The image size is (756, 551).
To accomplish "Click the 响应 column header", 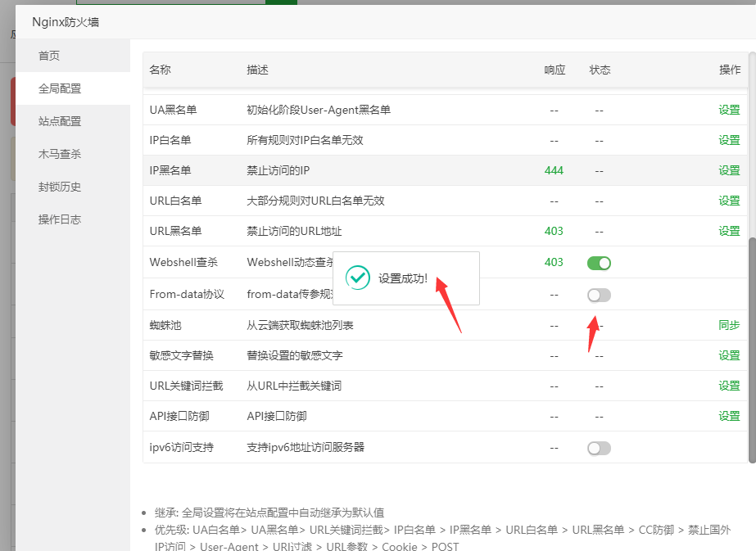I will point(555,70).
